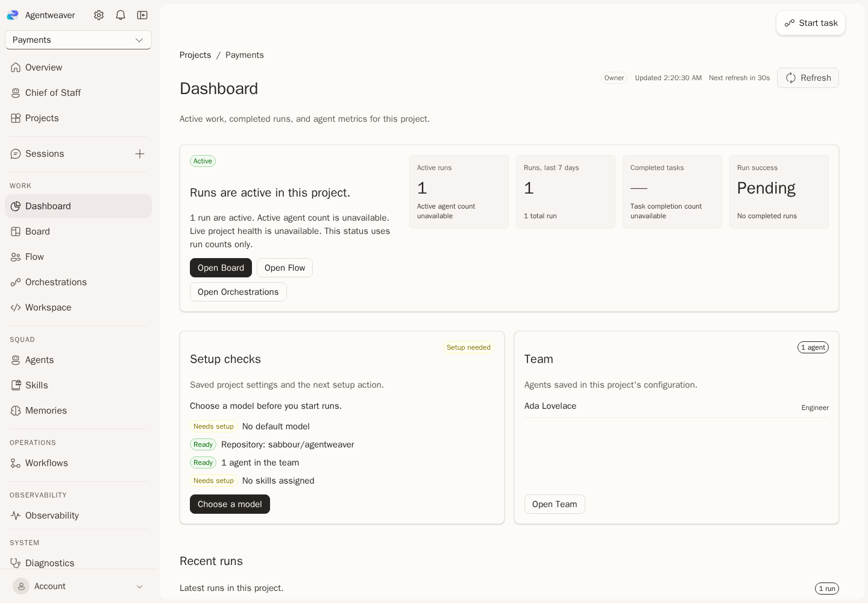The image size is (868, 603).
Task: Click the Start task orchestration icon
Action: [x=790, y=23]
